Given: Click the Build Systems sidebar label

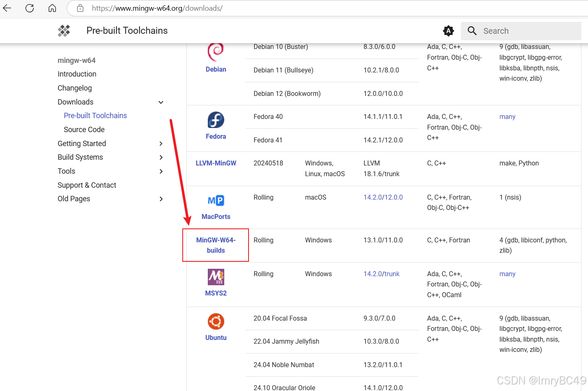Looking at the screenshot, I should pyautogui.click(x=80, y=157).
